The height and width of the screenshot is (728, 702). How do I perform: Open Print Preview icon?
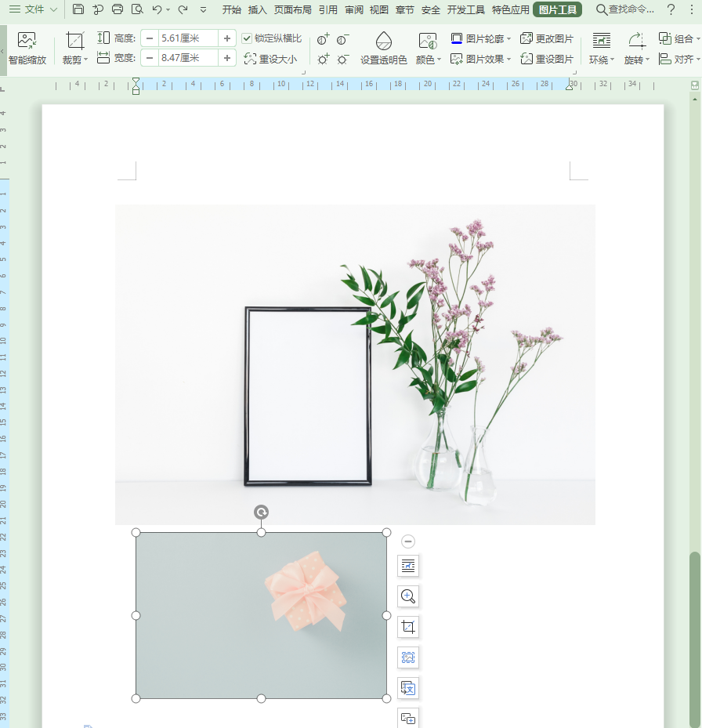[x=137, y=9]
